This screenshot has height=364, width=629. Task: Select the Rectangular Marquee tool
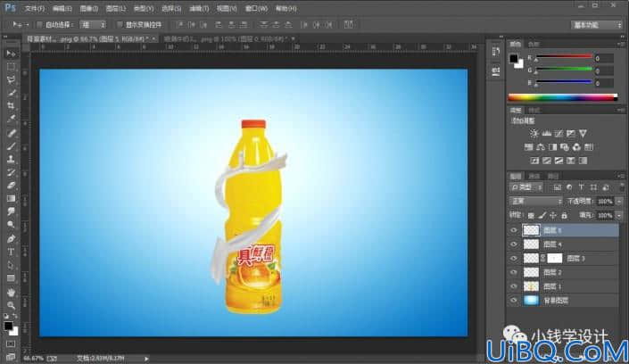(x=11, y=67)
